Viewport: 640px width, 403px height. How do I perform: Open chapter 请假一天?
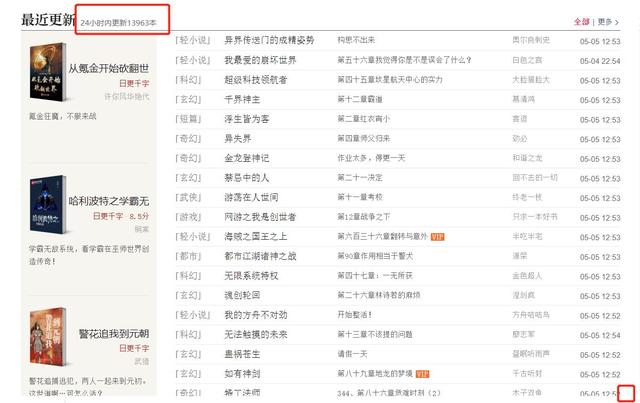pos(352,354)
